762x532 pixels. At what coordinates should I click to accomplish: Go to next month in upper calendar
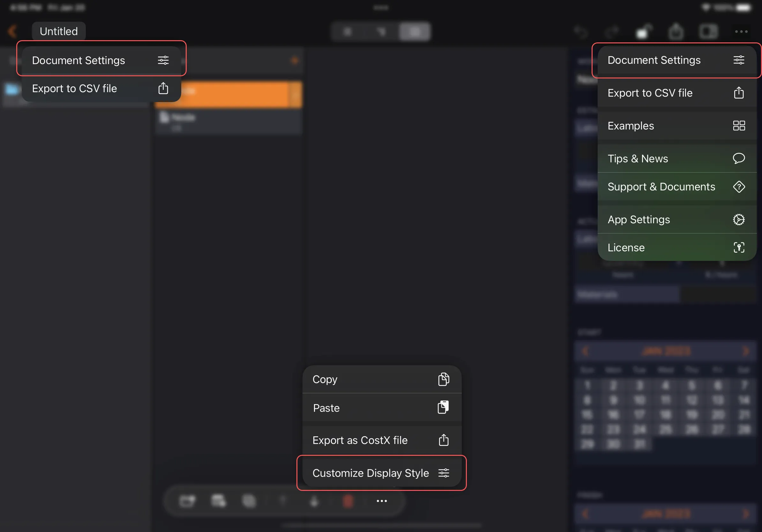click(x=746, y=351)
